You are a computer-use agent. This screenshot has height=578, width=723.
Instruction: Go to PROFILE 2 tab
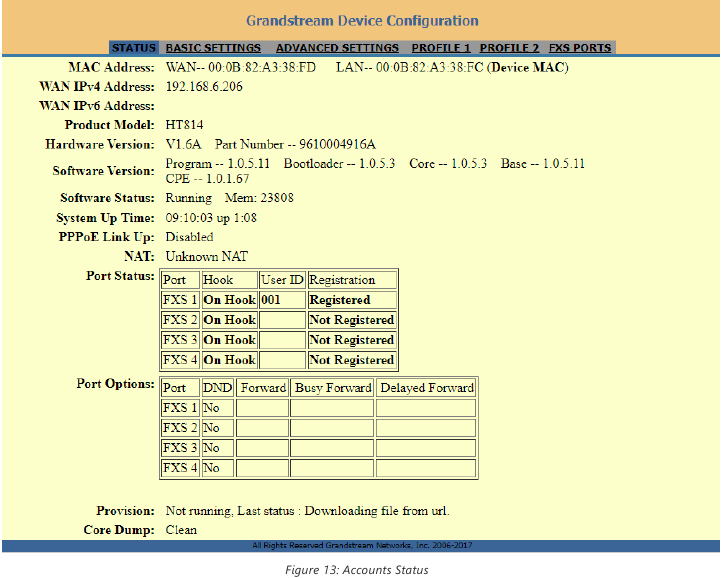tap(509, 48)
